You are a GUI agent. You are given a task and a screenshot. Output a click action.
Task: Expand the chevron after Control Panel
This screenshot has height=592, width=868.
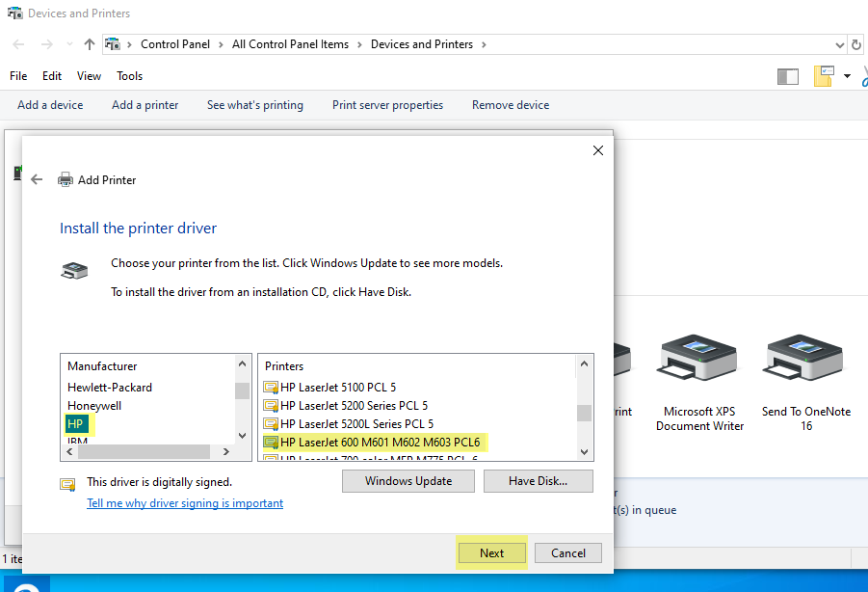pyautogui.click(x=221, y=44)
